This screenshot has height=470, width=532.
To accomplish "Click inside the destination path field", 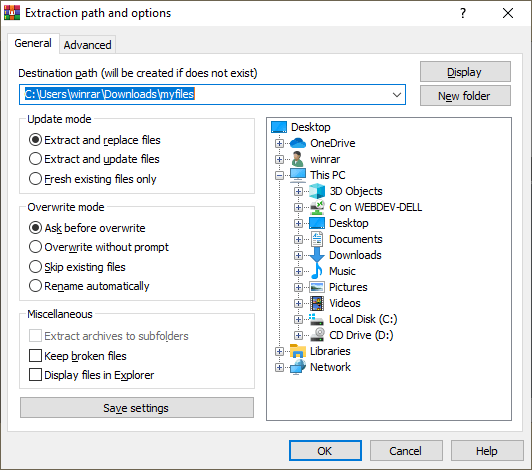I will (x=212, y=95).
